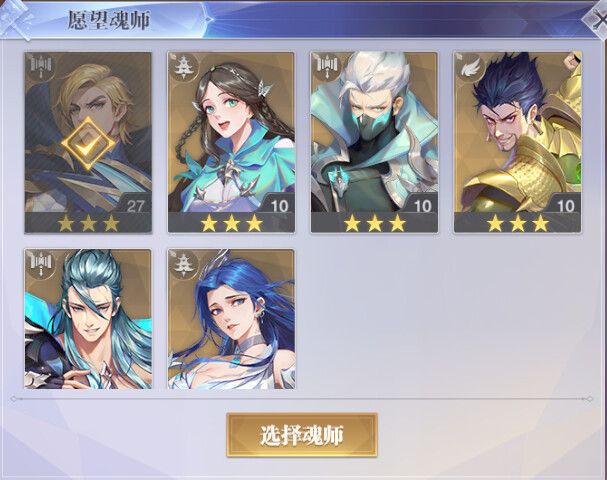Click hammer emblem beside 愿望魂师 title
This screenshot has width=607, height=480.
[x=15, y=19]
